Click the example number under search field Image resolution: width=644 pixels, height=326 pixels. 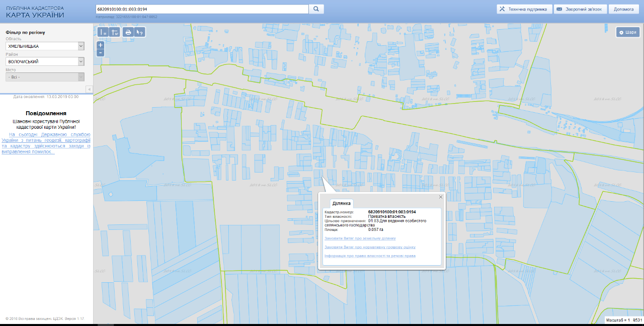126,17
